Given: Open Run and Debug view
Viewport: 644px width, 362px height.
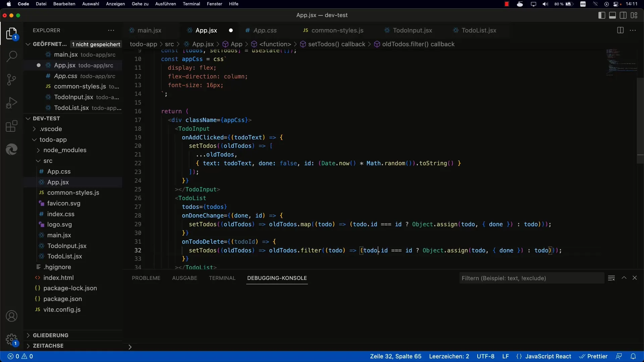Looking at the screenshot, I should click(x=11, y=103).
